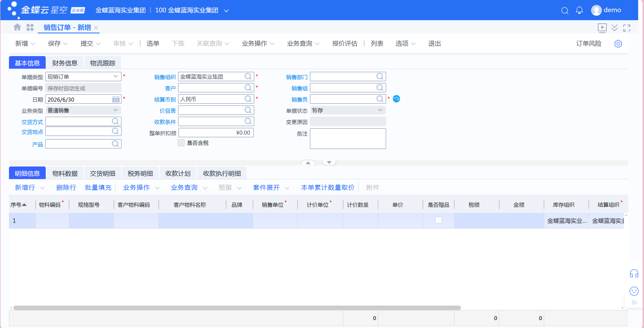Viewport: 644px width, 328px height.
Task: Click the 交货方式 lookup search icon
Action: [115, 121]
